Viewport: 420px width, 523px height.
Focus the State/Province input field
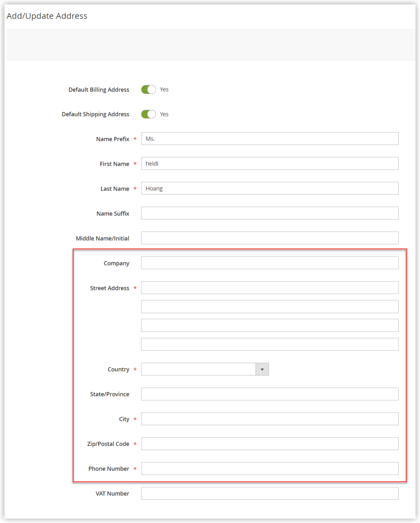[x=270, y=394]
